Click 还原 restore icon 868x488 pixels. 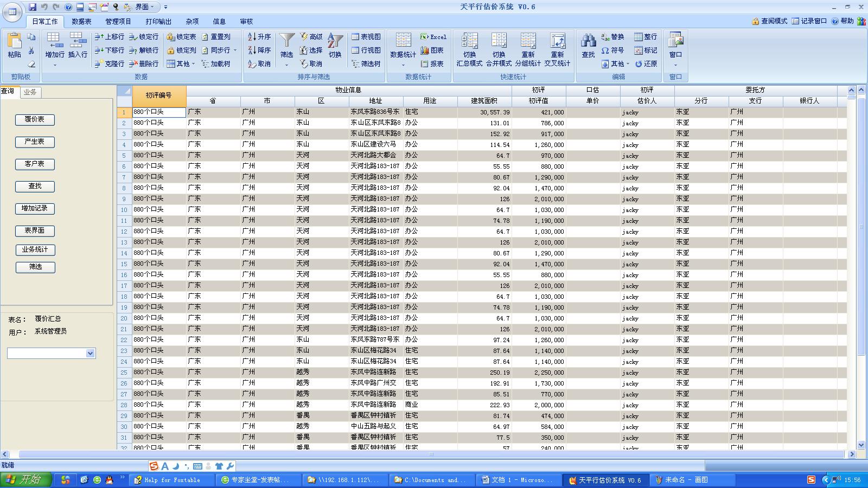[646, 64]
